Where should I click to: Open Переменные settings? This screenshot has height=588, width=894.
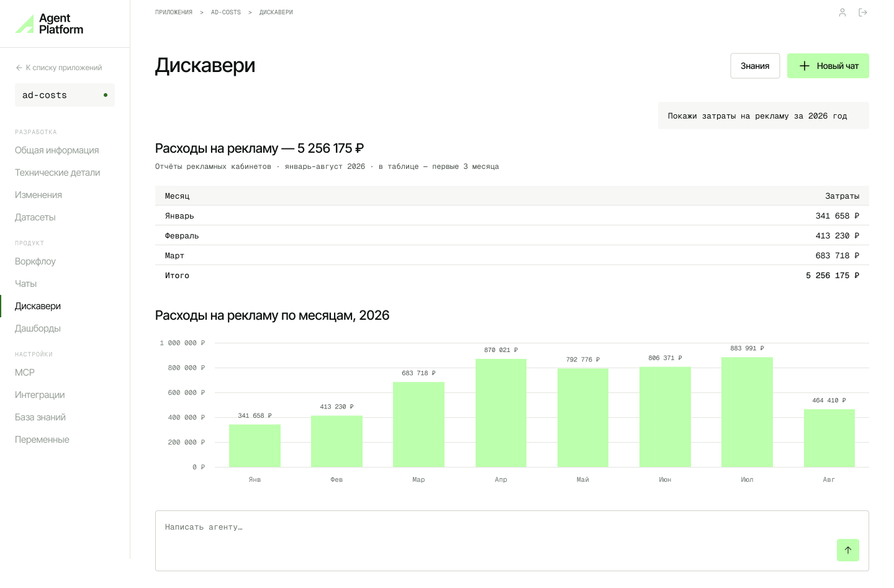point(42,440)
